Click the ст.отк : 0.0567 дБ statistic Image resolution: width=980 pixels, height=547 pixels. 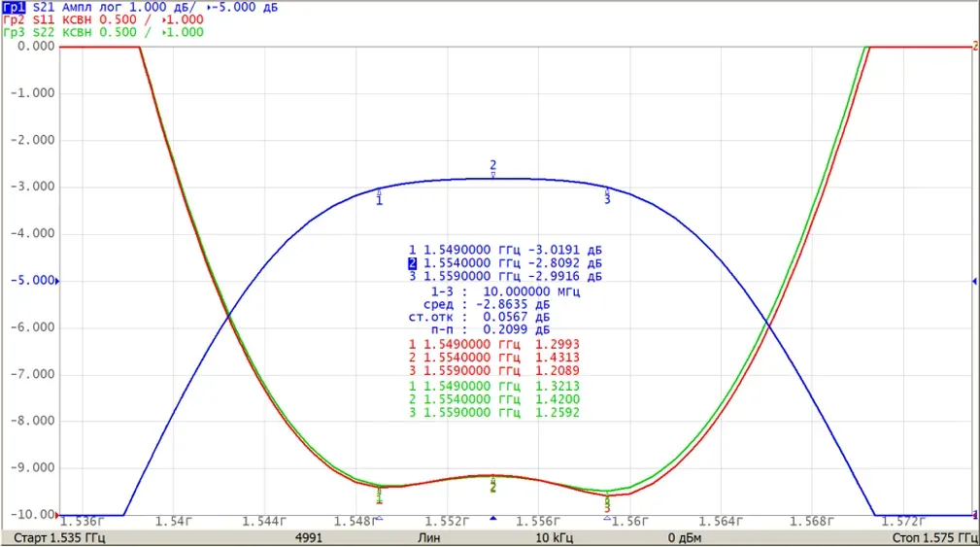click(x=480, y=317)
